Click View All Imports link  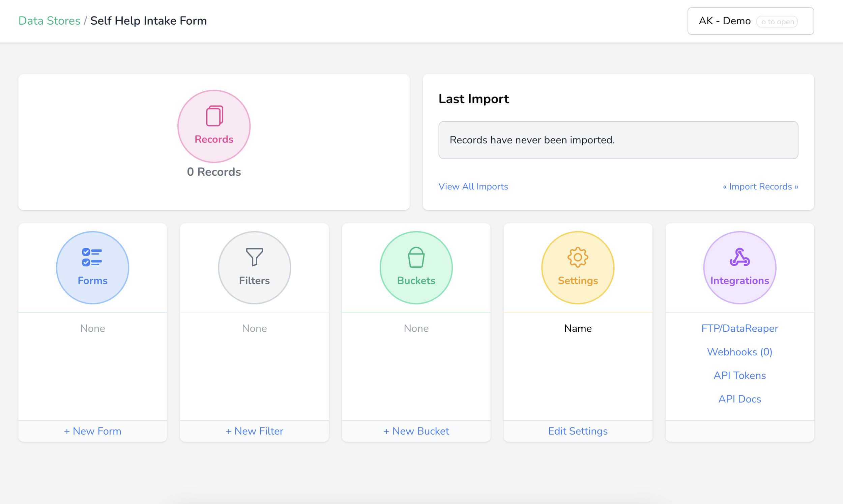(473, 186)
